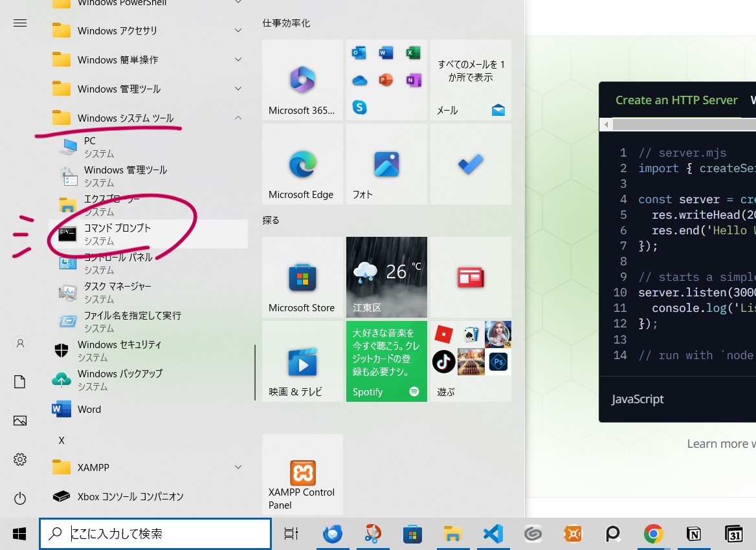
Task: Open Xbox コンソール コンパニオン
Action: [x=148, y=496]
